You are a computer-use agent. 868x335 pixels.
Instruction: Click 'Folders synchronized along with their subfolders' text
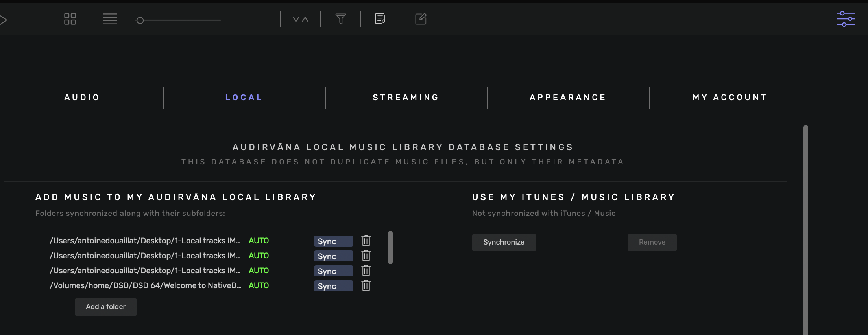130,213
